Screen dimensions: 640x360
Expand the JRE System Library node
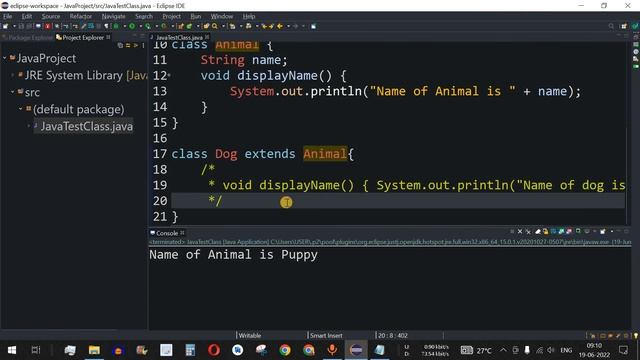pos(13,75)
